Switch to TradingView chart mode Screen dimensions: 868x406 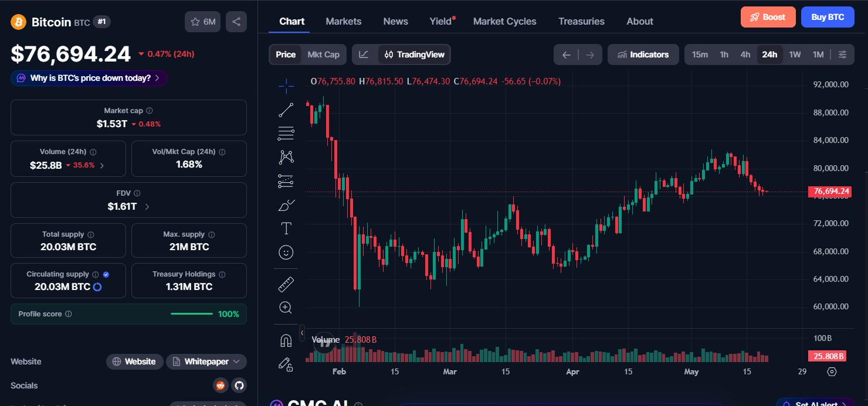click(x=414, y=54)
